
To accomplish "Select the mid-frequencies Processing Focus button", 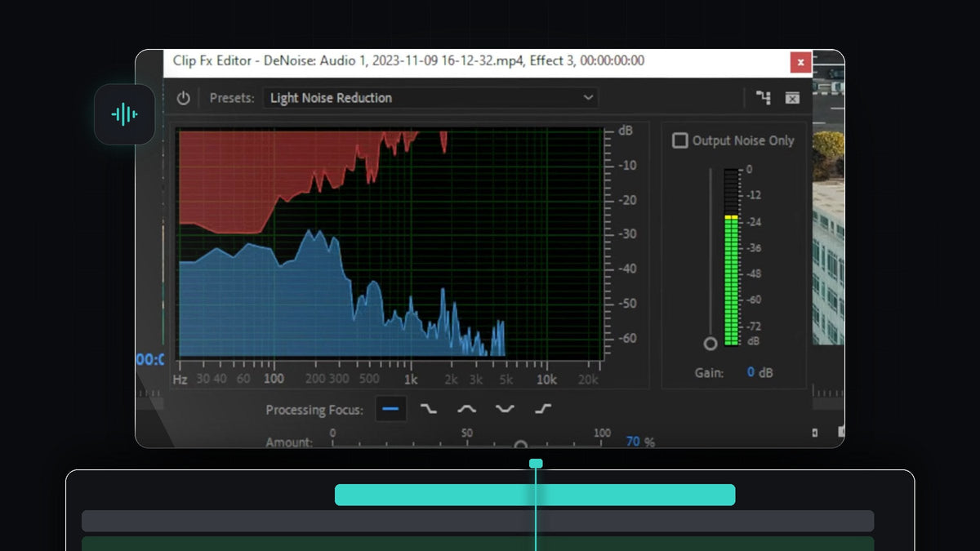I will pyautogui.click(x=466, y=409).
